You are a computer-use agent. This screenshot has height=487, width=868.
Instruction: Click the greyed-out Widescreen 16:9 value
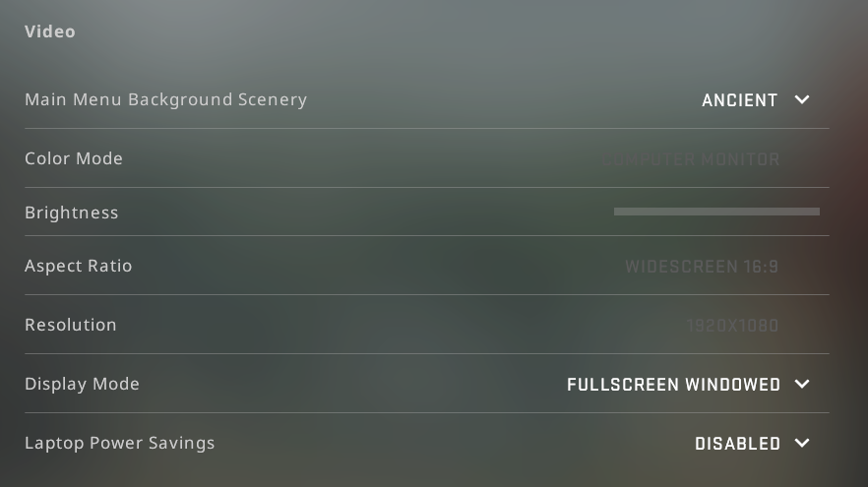coord(702,267)
